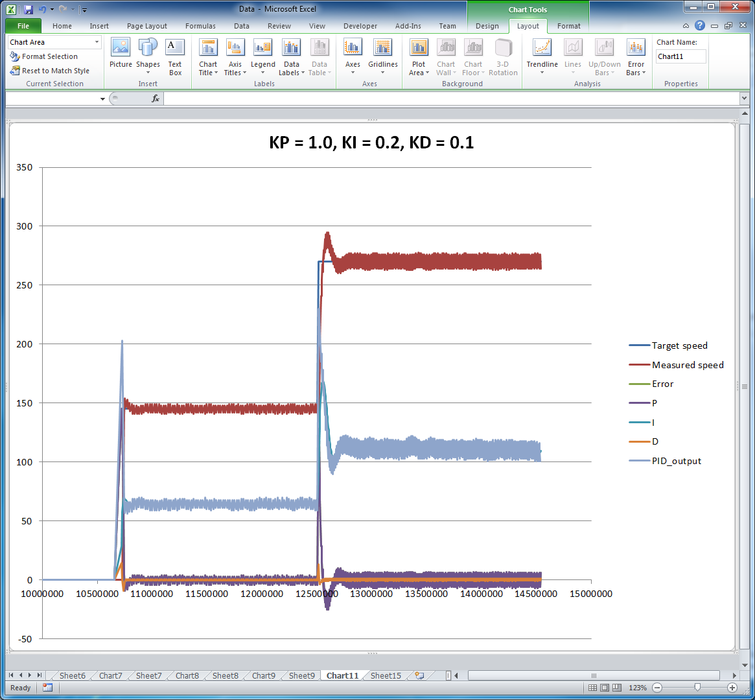Open the Developer tab
Screen dimensions: 755x700
pyautogui.click(x=360, y=26)
